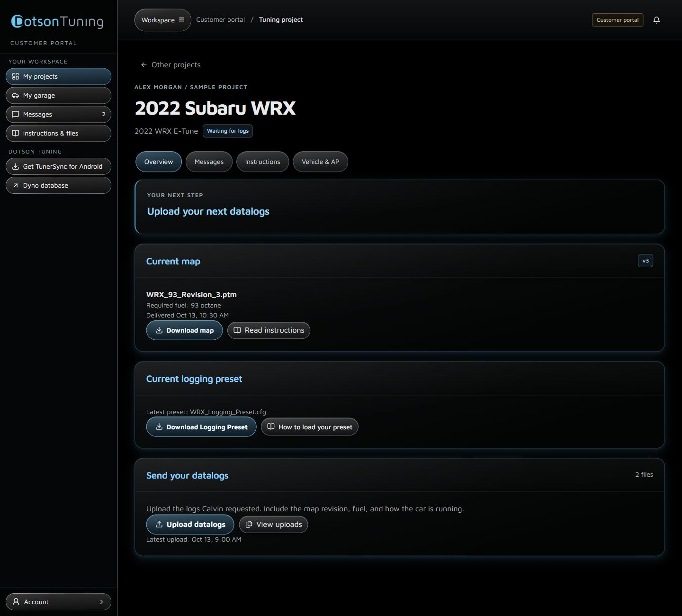Click the WRX_93_Revision_3.ptm file name
The height and width of the screenshot is (616, 682).
click(x=191, y=294)
